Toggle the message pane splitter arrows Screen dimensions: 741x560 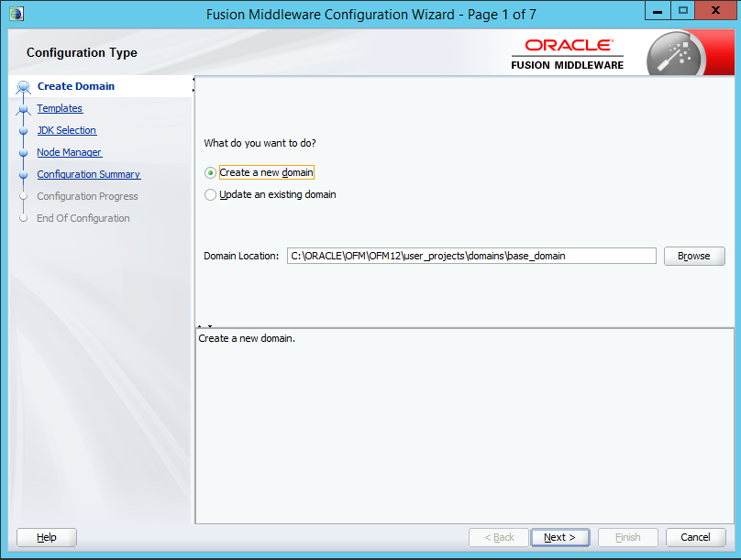(205, 325)
